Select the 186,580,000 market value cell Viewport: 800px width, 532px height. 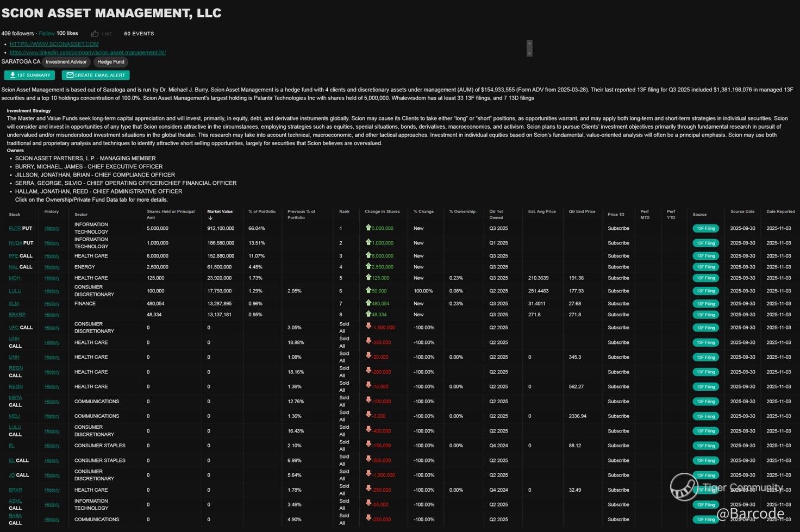pos(221,243)
